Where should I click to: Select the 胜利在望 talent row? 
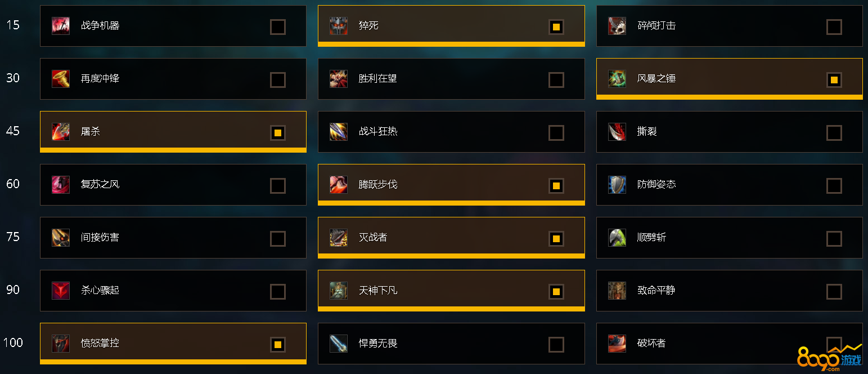[x=451, y=79]
